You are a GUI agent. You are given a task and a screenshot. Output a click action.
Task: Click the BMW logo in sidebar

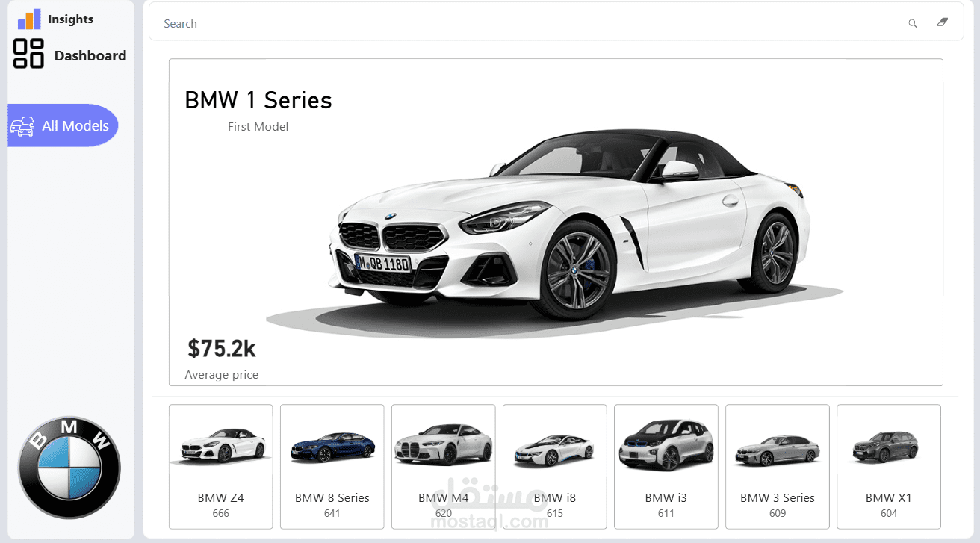coord(69,469)
